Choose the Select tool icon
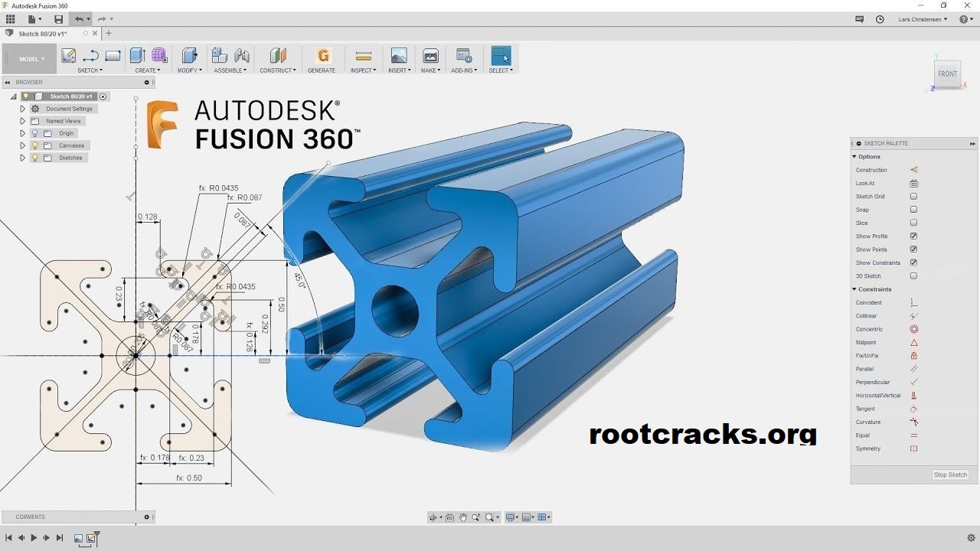Viewport: 980px width, 551px height. pyautogui.click(x=500, y=55)
